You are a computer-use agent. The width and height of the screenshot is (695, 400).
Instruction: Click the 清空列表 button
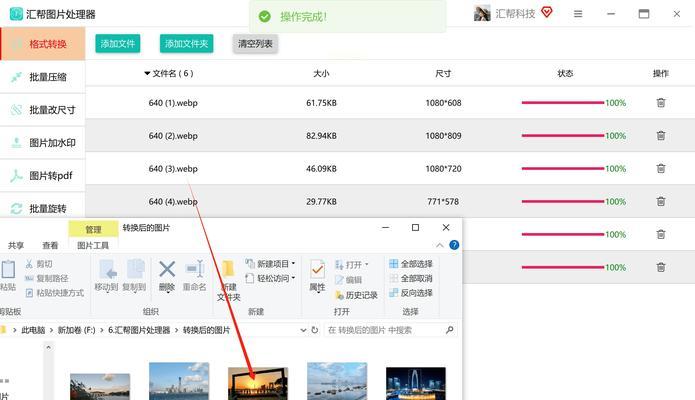tap(255, 43)
